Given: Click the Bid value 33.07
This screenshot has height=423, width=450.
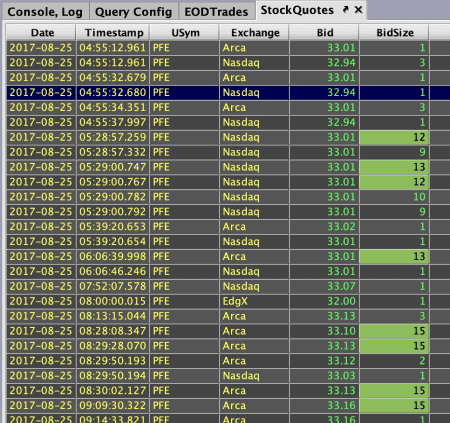Looking at the screenshot, I should 341,286.
